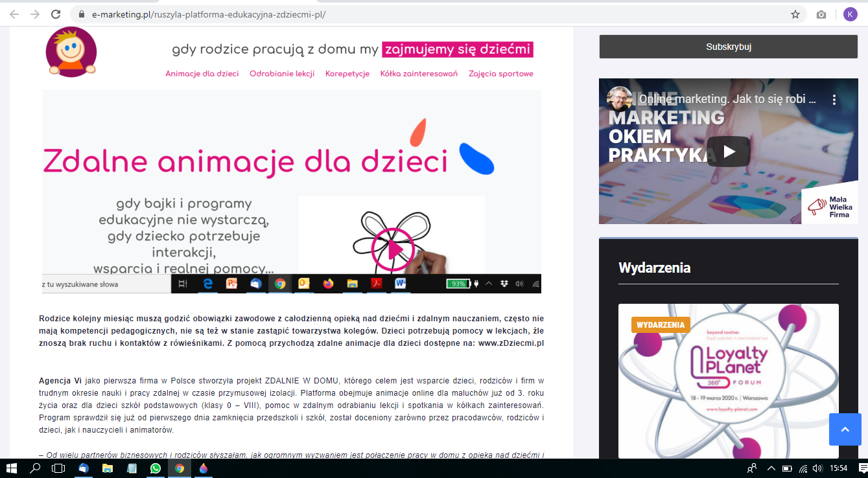Viewport: 868px width, 478px height.
Task: Open the YouTube video three-dot menu
Action: point(834,100)
